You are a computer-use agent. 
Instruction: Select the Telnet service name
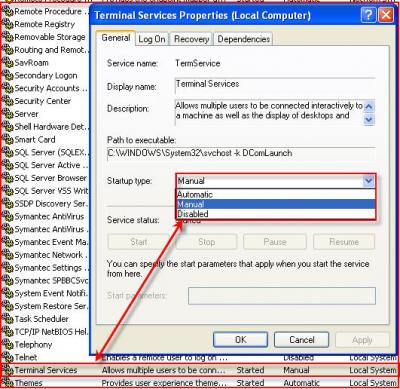(26, 357)
